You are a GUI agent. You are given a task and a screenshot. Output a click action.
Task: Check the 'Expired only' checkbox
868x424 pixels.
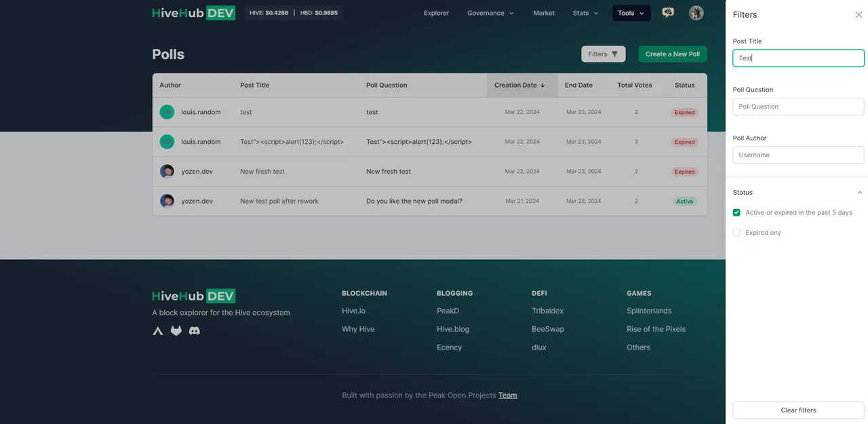coord(736,233)
